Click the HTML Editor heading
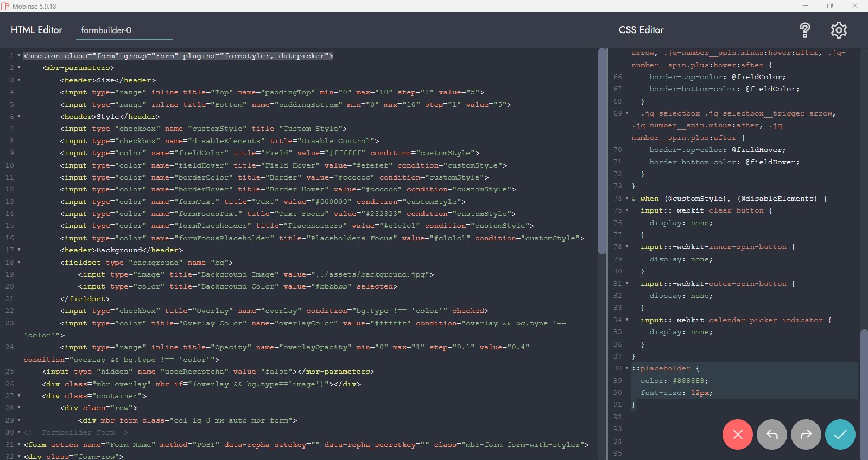The image size is (868, 460). tap(36, 30)
